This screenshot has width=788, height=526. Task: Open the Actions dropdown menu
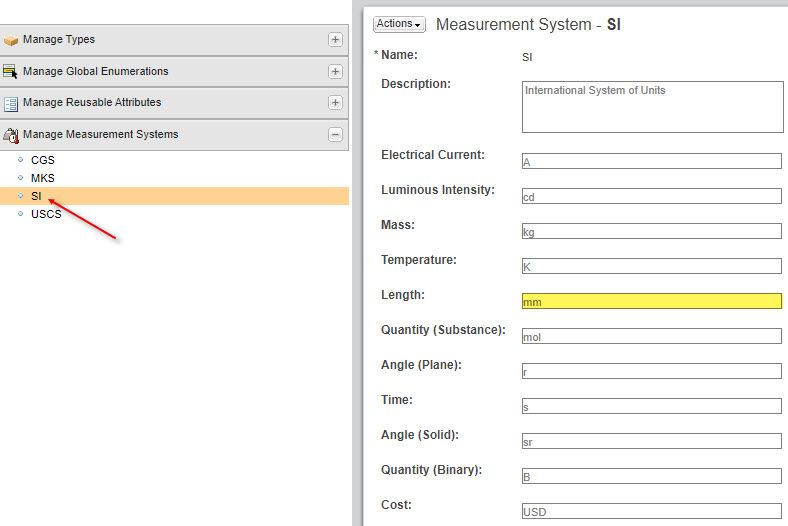click(399, 24)
